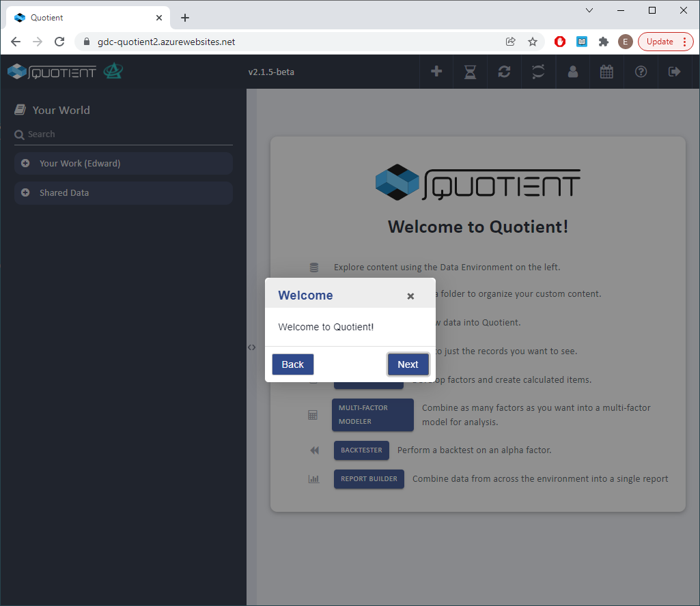Reload the page in the browser
This screenshot has height=606, width=700.
[59, 42]
